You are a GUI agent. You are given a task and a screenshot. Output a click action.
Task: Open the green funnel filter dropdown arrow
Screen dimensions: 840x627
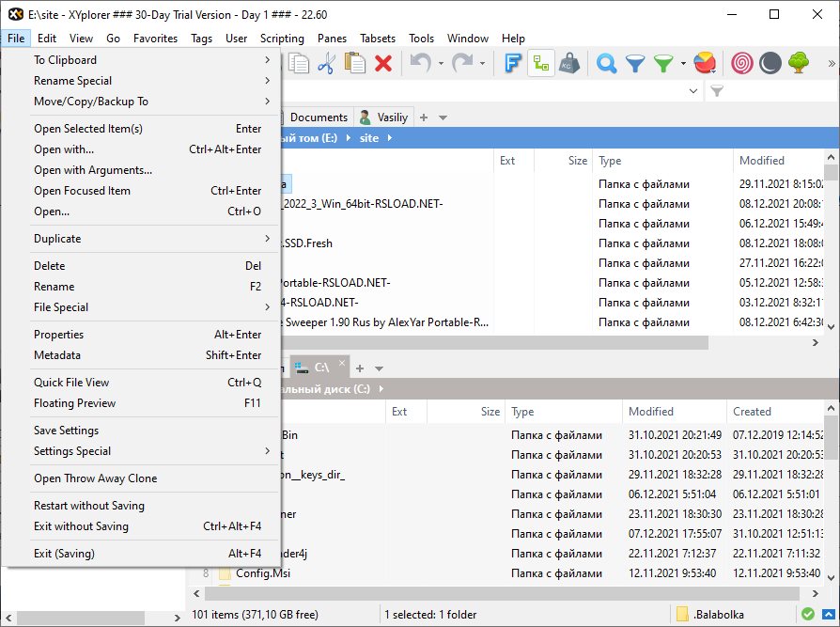tap(683, 63)
